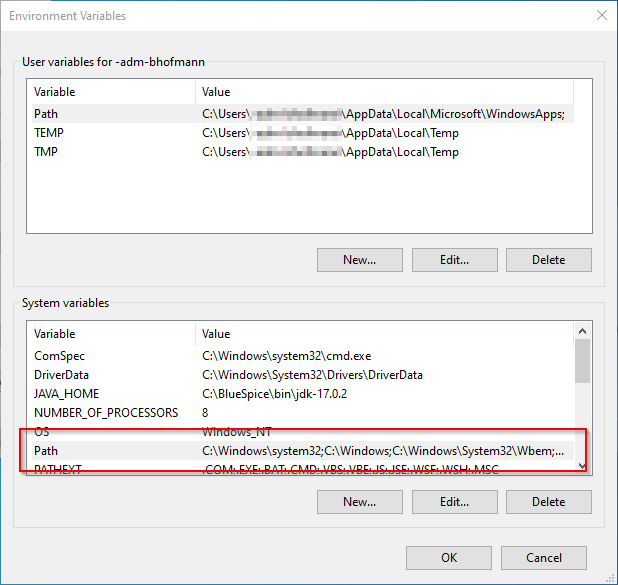Select the TMP user variable
Image resolution: width=618 pixels, height=585 pixels.
coord(48,152)
